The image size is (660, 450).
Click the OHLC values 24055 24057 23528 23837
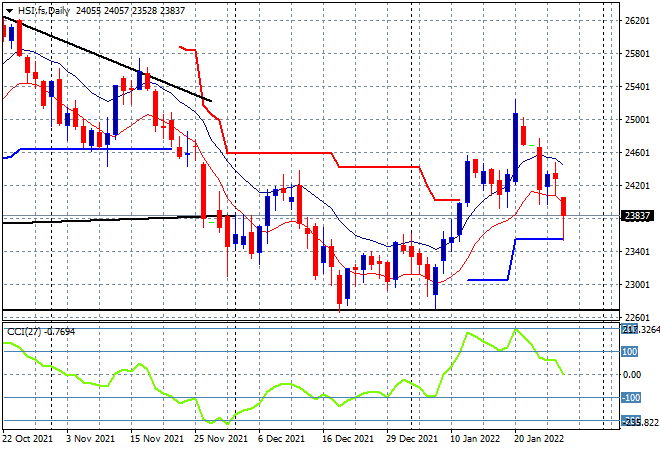point(130,11)
